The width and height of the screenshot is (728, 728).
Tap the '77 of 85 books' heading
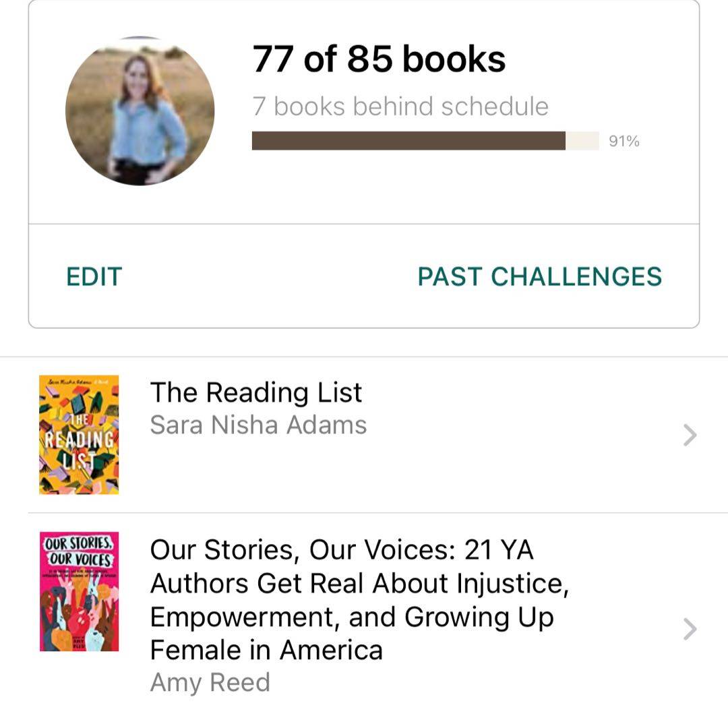click(379, 59)
